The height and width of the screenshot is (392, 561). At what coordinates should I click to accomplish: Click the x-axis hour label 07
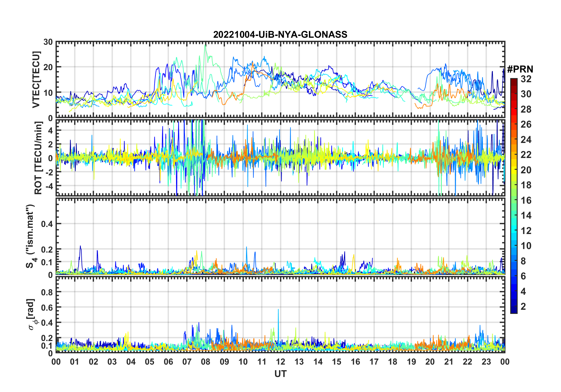point(187,362)
